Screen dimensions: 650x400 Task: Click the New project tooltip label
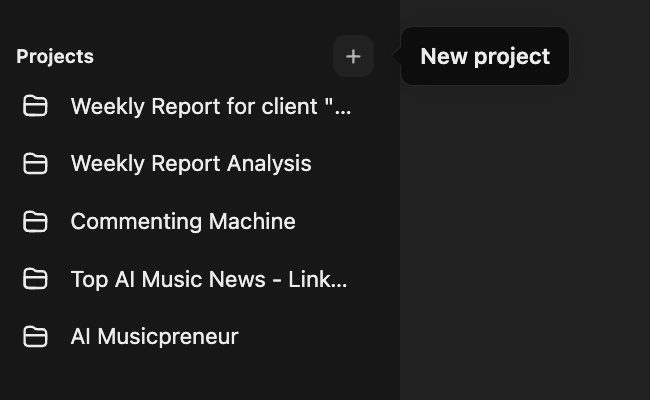(485, 57)
